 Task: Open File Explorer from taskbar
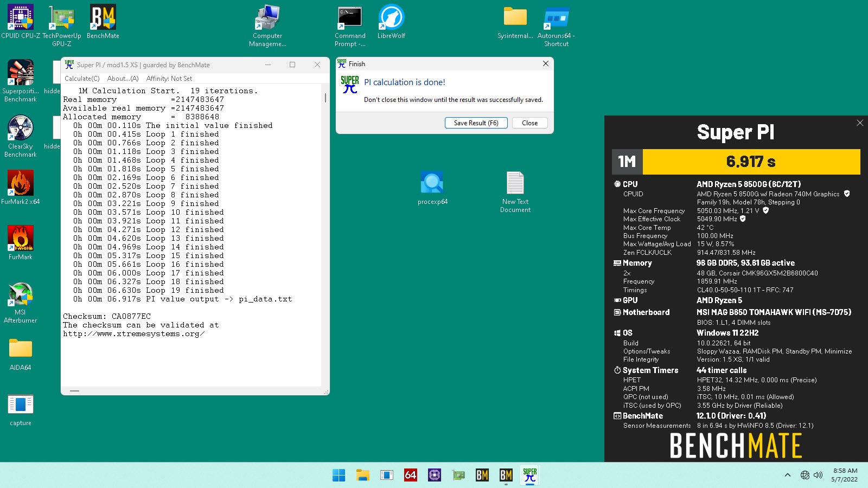362,475
